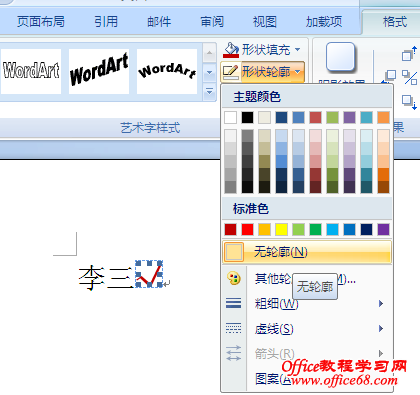Open the 邮件 tab
420x395 pixels.
coord(159,22)
